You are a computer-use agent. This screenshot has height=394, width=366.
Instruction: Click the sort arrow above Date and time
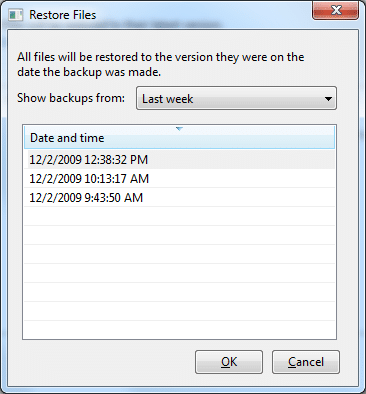tap(179, 129)
